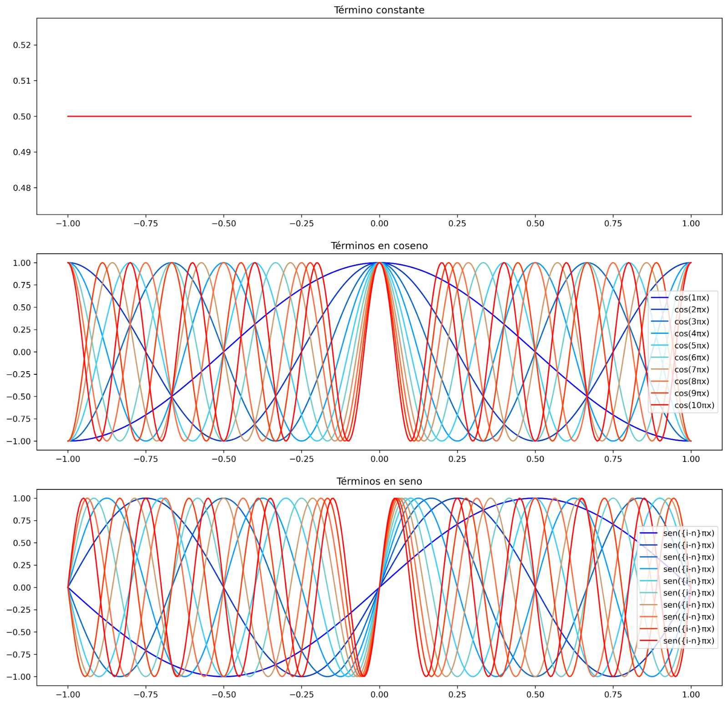Select the cos(6πx) legend label
Image resolution: width=728 pixels, height=705 pixels.
click(x=691, y=358)
